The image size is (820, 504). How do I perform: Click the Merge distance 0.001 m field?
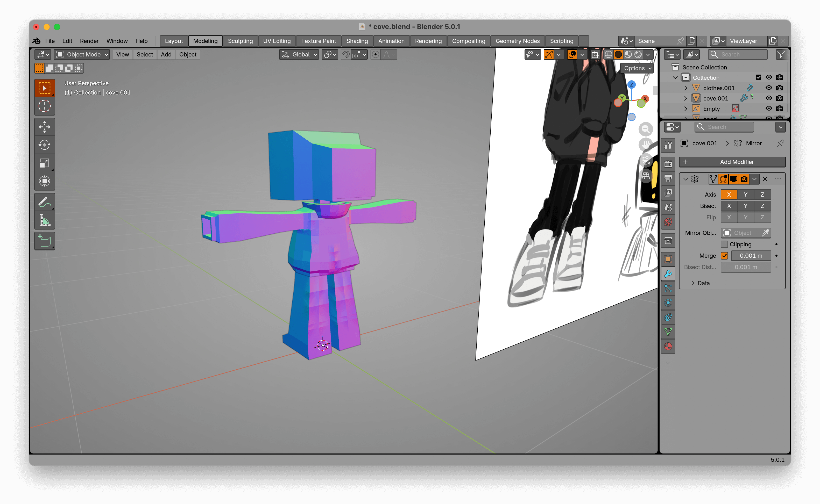751,256
